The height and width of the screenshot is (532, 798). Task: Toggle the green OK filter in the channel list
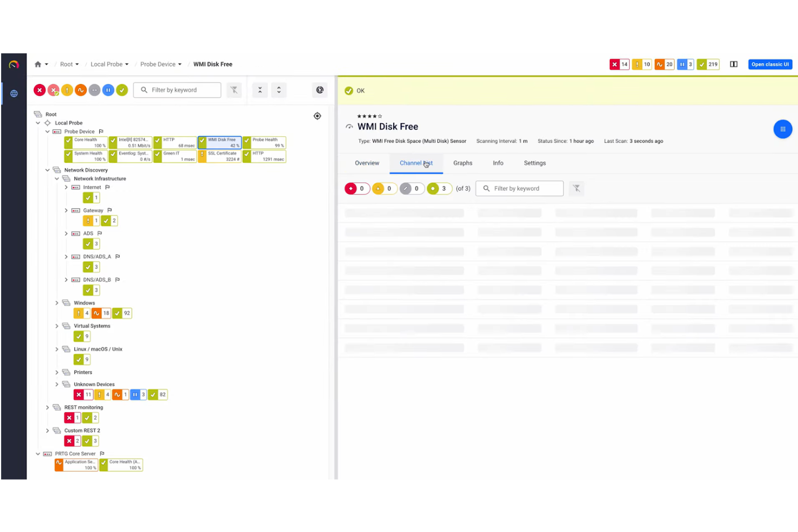tap(439, 188)
